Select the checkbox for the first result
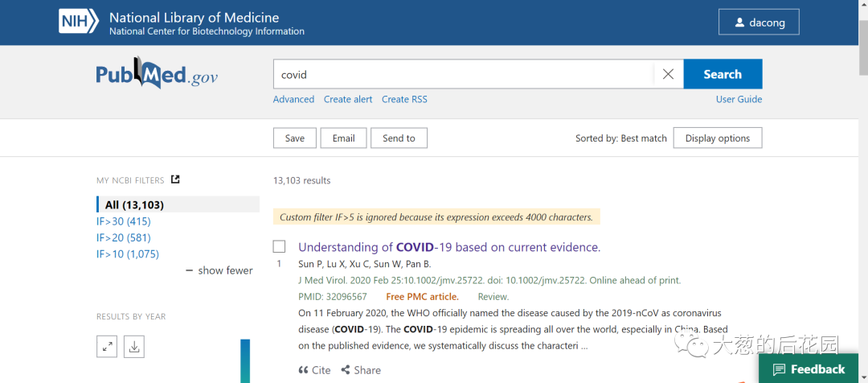868x383 pixels. [279, 246]
